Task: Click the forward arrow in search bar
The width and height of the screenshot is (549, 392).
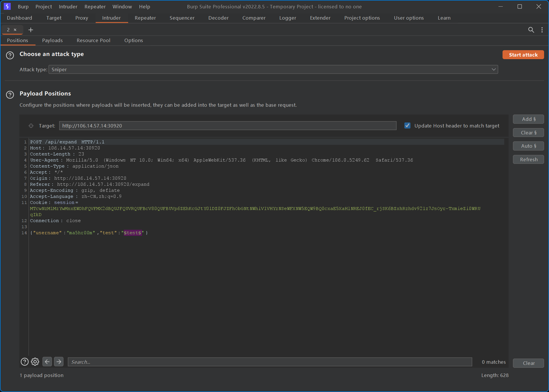Action: (59, 362)
